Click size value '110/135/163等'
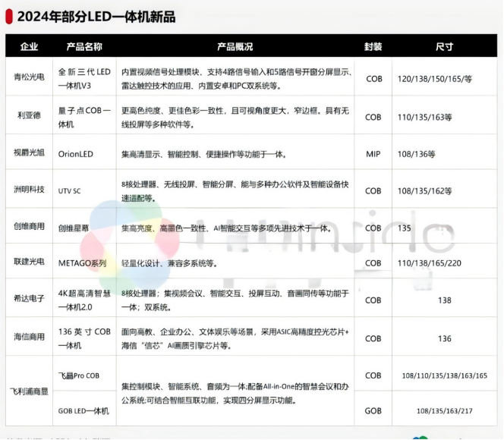This screenshot has width=504, height=440. tap(424, 118)
